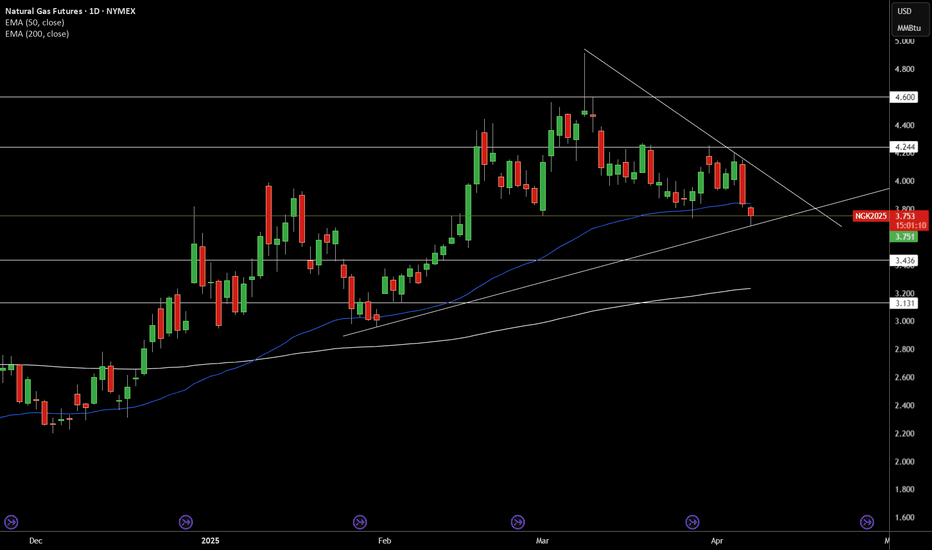Click the 2.800 price axis value
The image size is (932, 550).
coord(905,349)
